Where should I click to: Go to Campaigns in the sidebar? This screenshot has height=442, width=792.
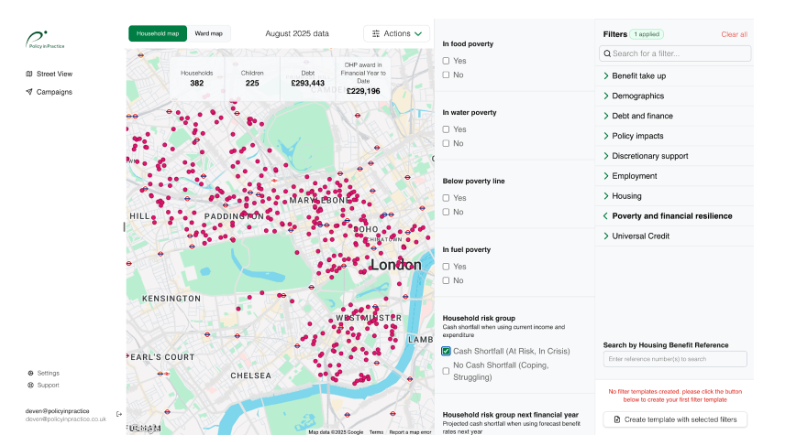click(53, 92)
